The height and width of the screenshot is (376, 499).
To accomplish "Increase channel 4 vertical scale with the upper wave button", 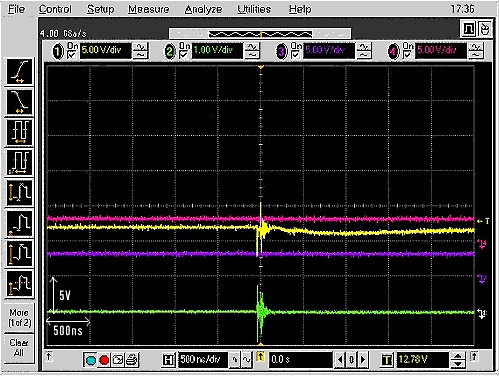I will pyautogui.click(x=476, y=47).
